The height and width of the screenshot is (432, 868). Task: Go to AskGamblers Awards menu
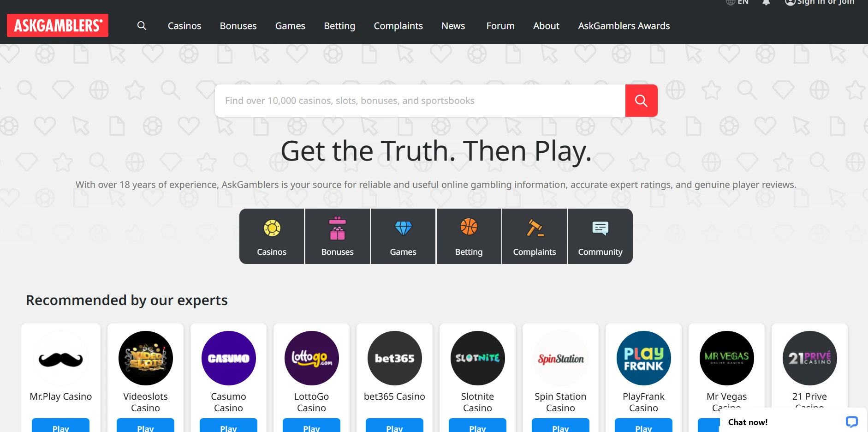click(x=624, y=26)
